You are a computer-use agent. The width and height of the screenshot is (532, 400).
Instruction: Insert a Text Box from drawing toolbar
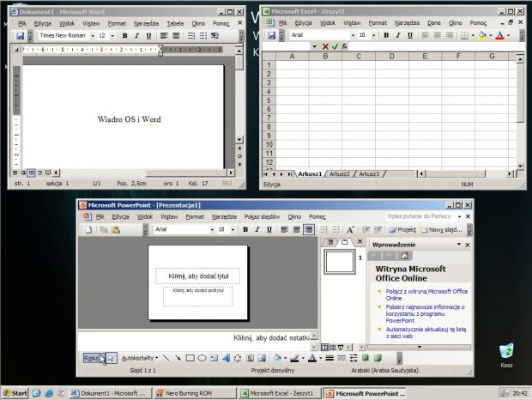coord(214,358)
